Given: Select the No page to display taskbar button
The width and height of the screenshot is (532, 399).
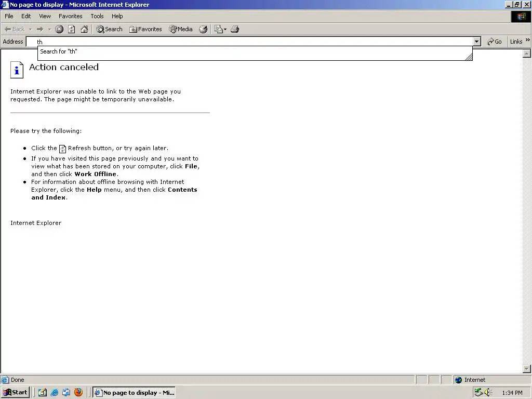Looking at the screenshot, I should click(135, 393).
